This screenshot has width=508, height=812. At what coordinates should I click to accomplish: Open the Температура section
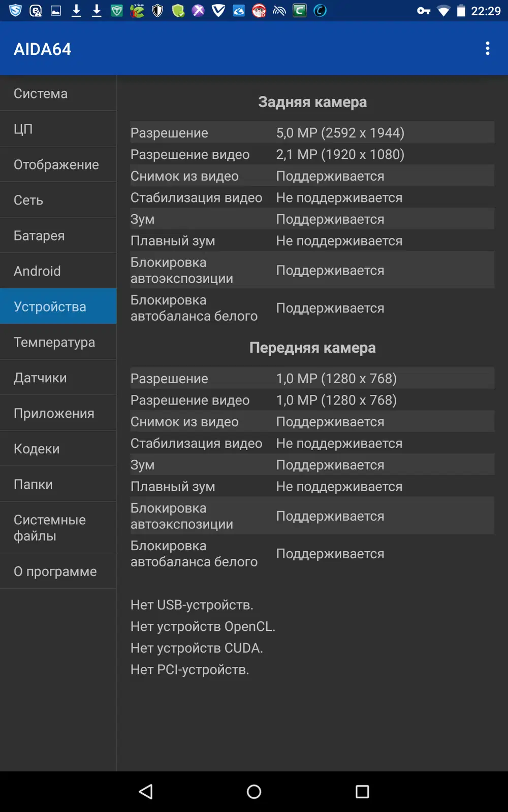[58, 342]
